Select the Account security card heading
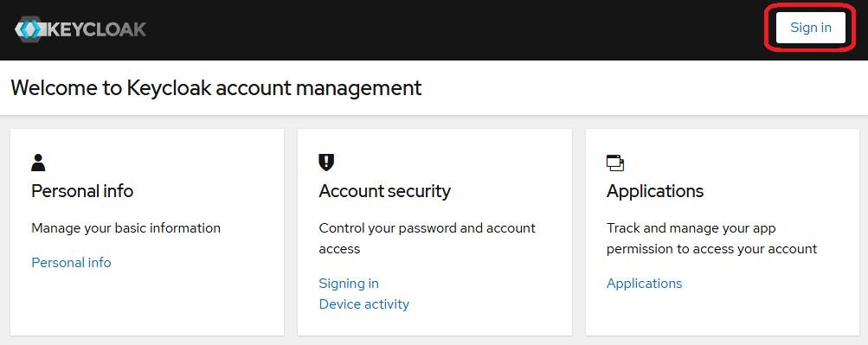The width and height of the screenshot is (868, 345). tap(385, 191)
